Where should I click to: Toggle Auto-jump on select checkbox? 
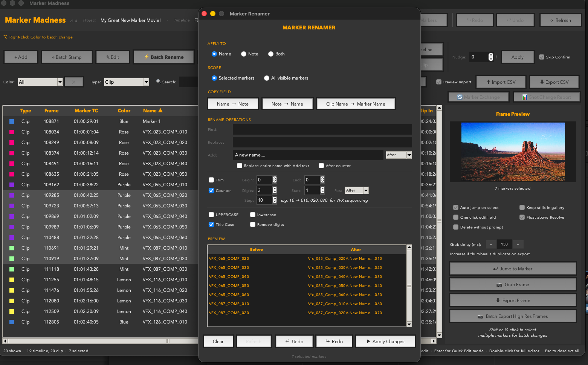456,207
